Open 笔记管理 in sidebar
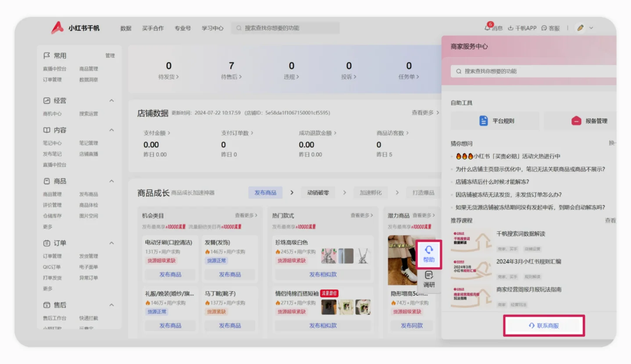This screenshot has width=631, height=364. pos(89,143)
